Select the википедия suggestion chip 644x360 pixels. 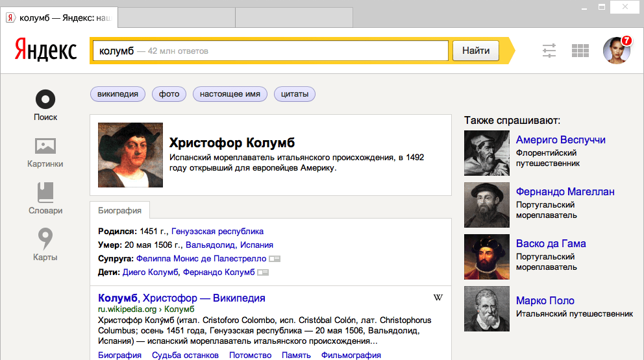coord(118,94)
